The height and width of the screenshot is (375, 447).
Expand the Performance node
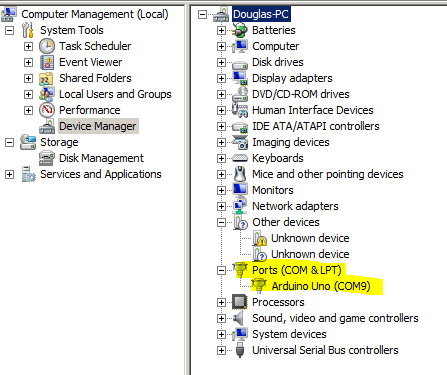pyautogui.click(x=28, y=110)
